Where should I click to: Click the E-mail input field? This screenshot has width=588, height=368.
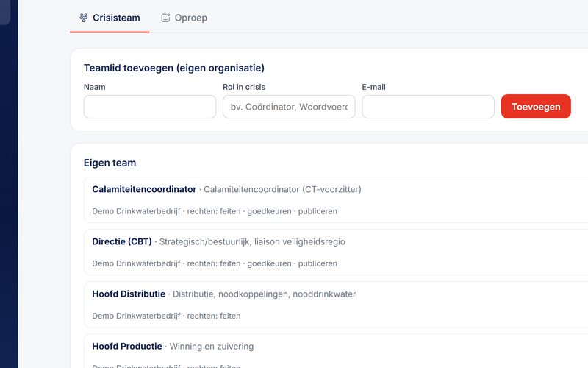pyautogui.click(x=428, y=107)
